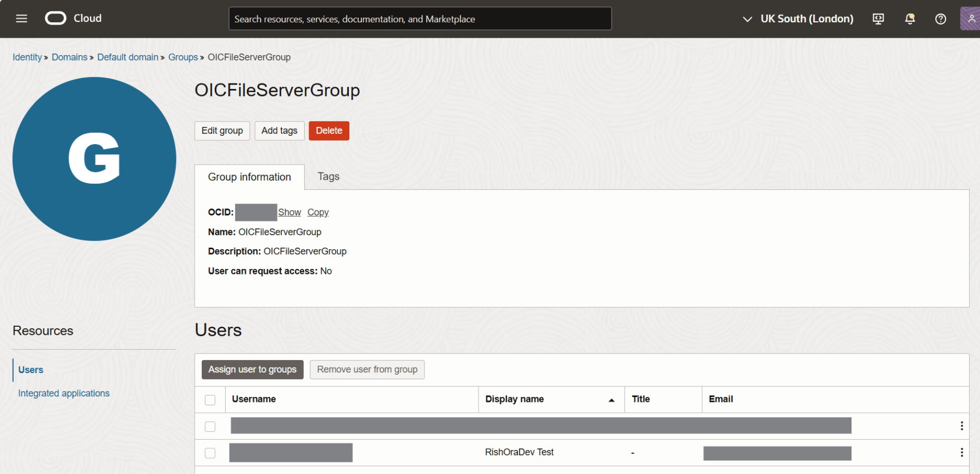The width and height of the screenshot is (980, 474).
Task: Open three-dot actions menu for first user row
Action: pos(961,426)
